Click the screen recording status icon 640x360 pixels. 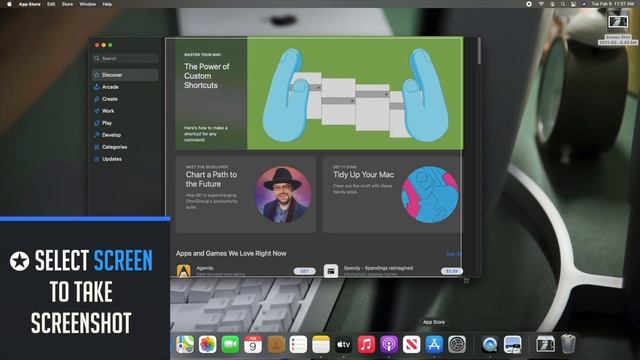pos(529,4)
